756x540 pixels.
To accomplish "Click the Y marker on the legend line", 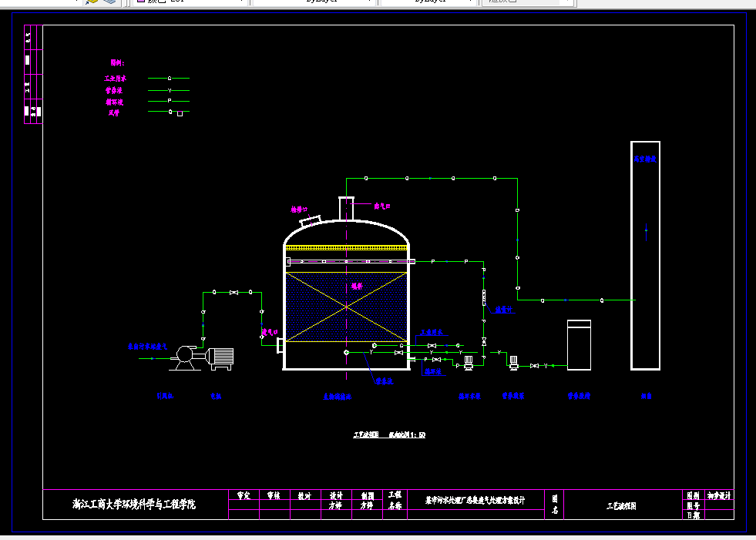I will point(170,91).
